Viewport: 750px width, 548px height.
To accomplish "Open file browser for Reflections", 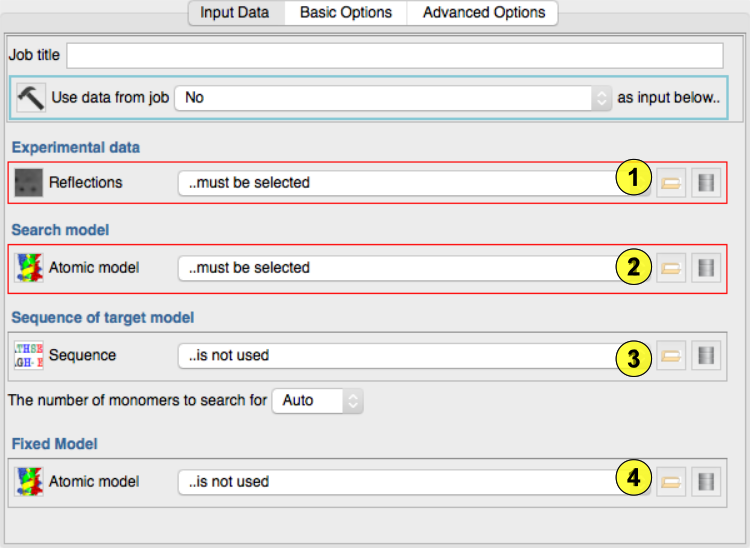I will (x=671, y=183).
